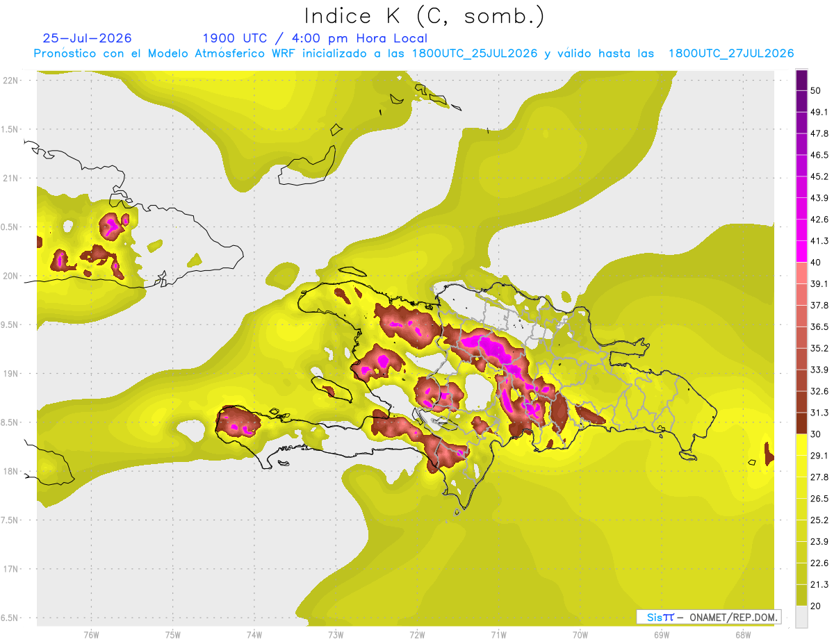Select the colorbar value "26.5"
This screenshot has width=834, height=644.
(x=819, y=499)
